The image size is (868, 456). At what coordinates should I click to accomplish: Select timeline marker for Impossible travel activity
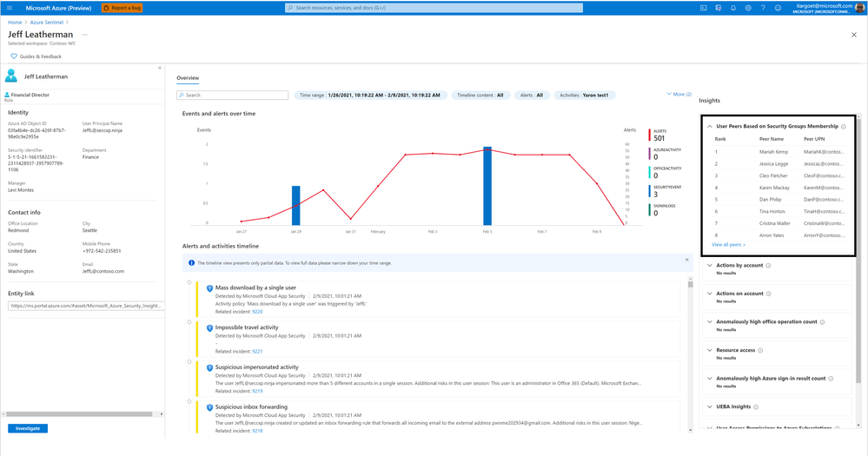[189, 322]
